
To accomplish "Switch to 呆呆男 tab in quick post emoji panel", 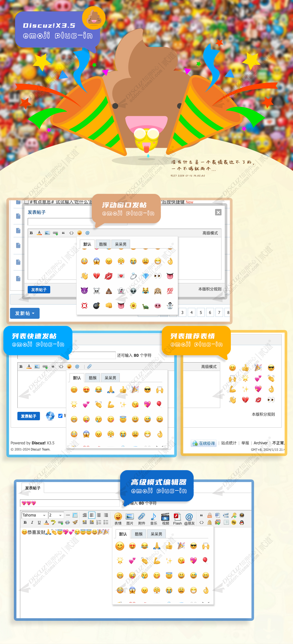I will (x=110, y=378).
